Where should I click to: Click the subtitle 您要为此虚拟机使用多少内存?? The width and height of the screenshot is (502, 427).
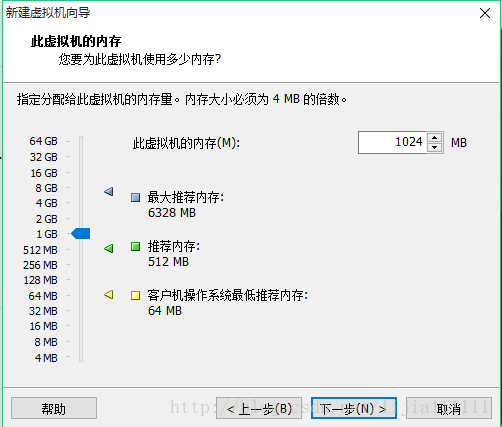coord(140,59)
